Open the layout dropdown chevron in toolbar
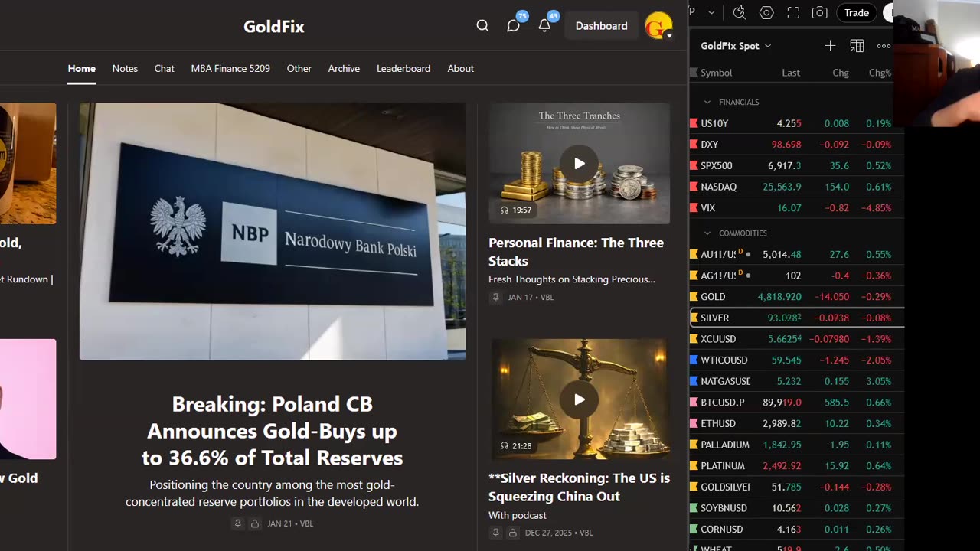This screenshot has width=980, height=551. point(711,12)
